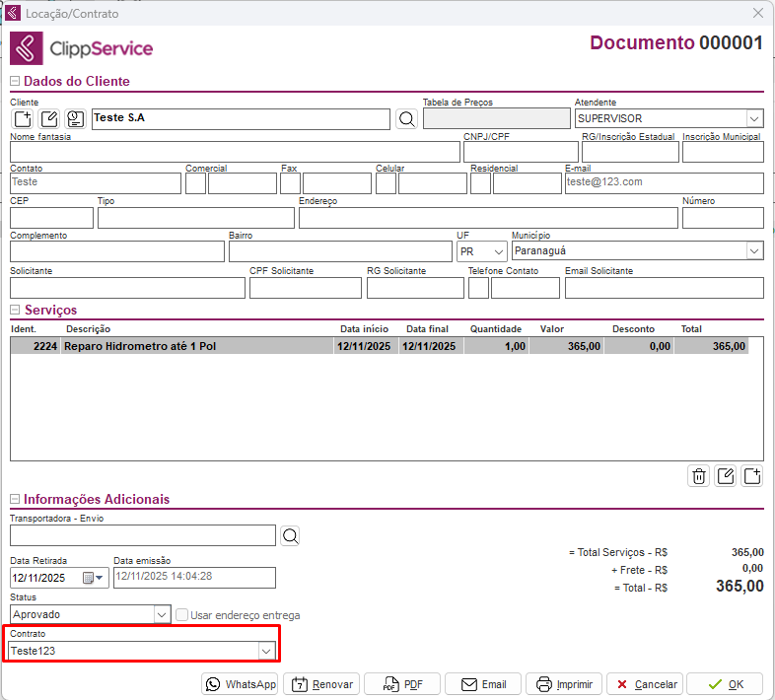Click the add new service icon
Screen dimensions: 775x700
(x=752, y=476)
